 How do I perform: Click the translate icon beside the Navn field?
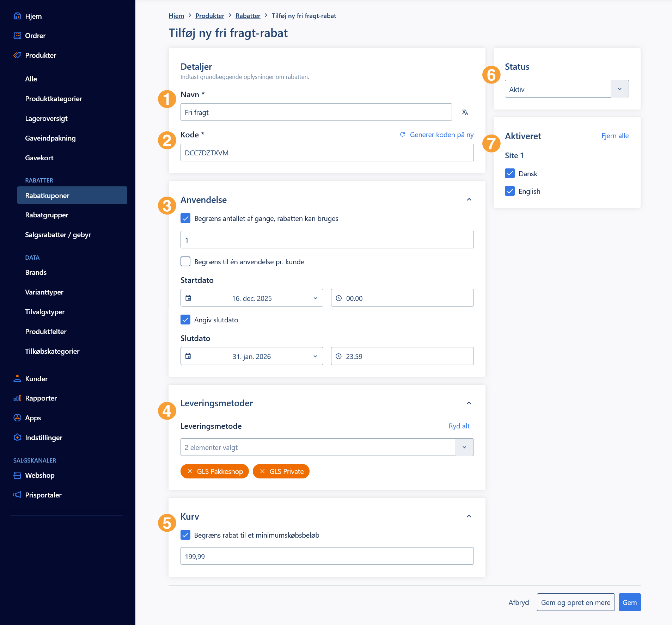pyautogui.click(x=465, y=112)
